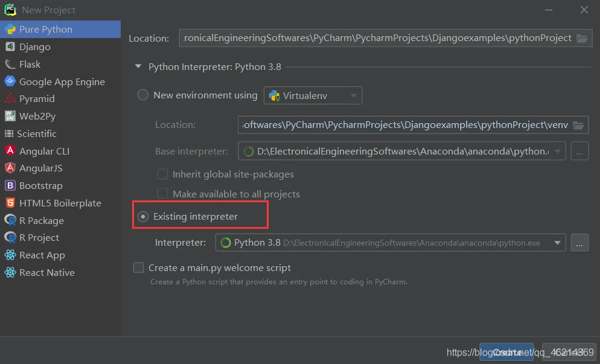Image resolution: width=600 pixels, height=364 pixels.
Task: Click the ellipsis button beside Interpreter dropdown
Action: pos(579,243)
